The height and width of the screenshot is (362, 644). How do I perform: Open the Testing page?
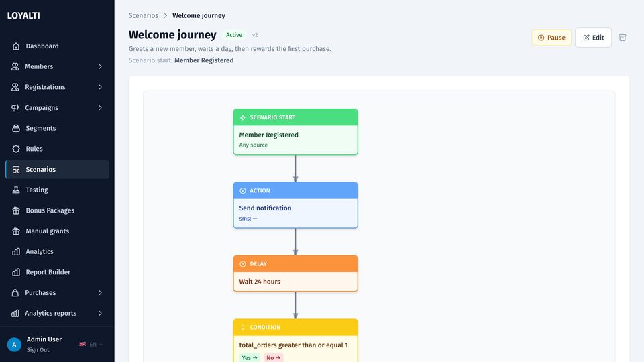point(57,190)
